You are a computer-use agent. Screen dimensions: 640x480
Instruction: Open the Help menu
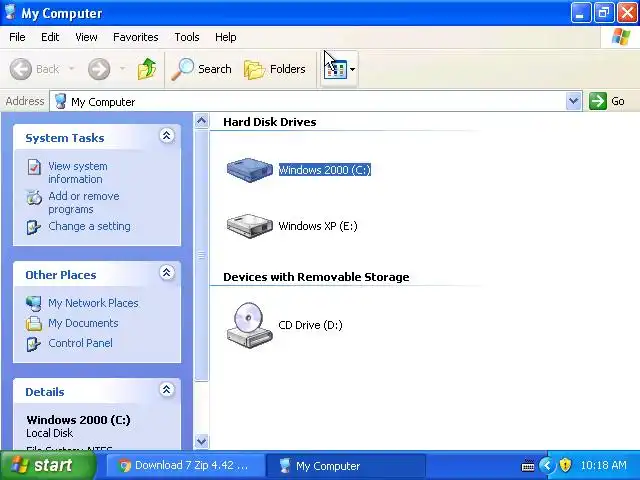(226, 37)
